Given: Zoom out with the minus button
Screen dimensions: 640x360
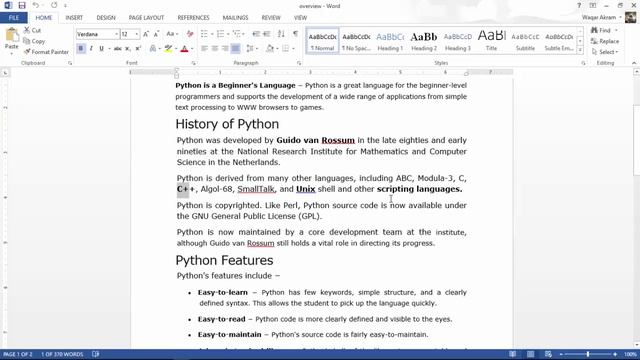Looking at the screenshot, I should [561, 354].
